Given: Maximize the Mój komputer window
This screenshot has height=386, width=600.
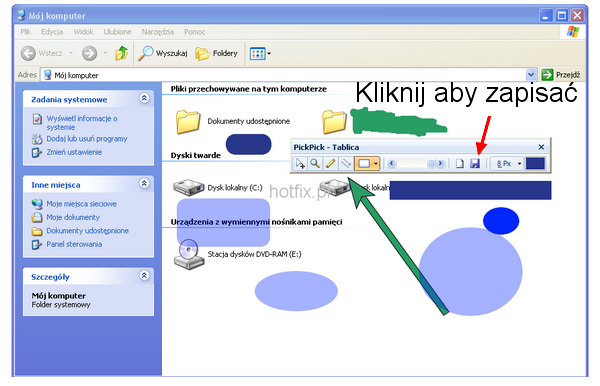Looking at the screenshot, I should [562, 16].
